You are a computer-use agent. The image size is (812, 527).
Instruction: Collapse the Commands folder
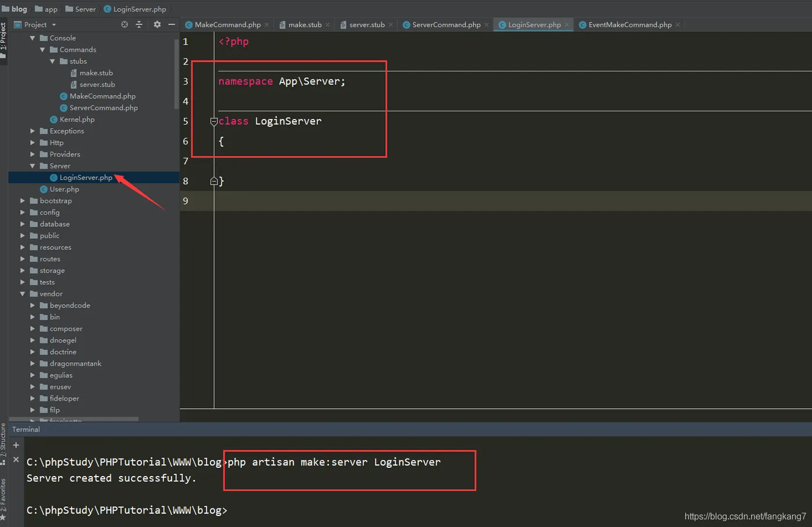coord(42,49)
